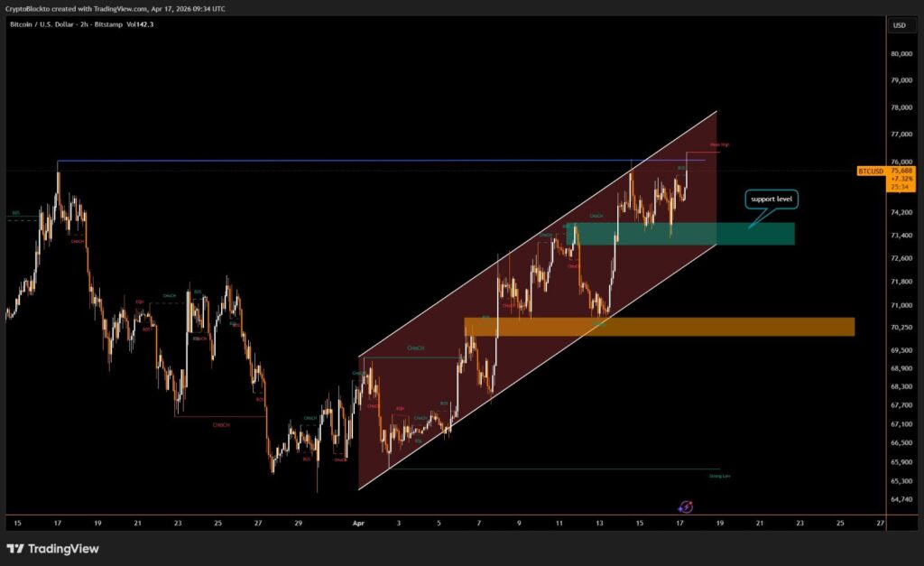The height and width of the screenshot is (566, 924).
Task: Click the 'Weak High' label
Action: [x=719, y=144]
